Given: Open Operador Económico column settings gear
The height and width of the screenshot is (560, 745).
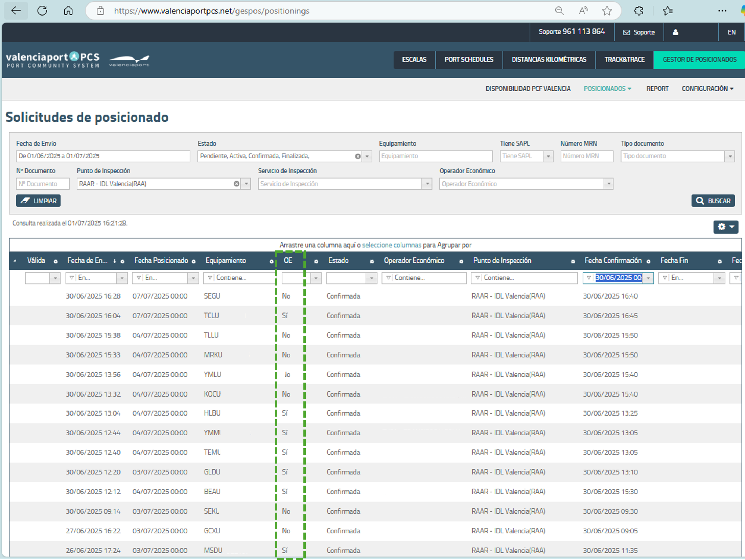Looking at the screenshot, I should 461,261.
